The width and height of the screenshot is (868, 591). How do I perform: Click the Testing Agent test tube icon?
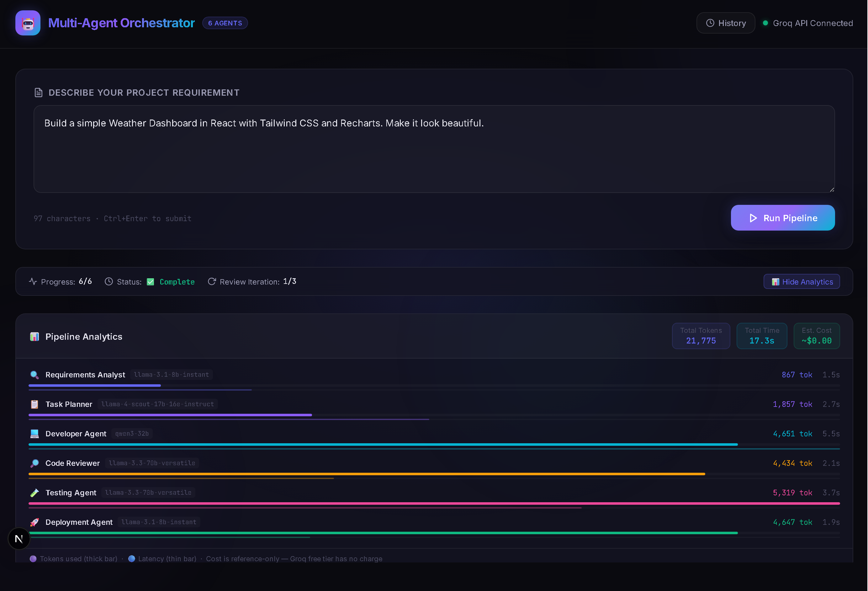pyautogui.click(x=34, y=493)
